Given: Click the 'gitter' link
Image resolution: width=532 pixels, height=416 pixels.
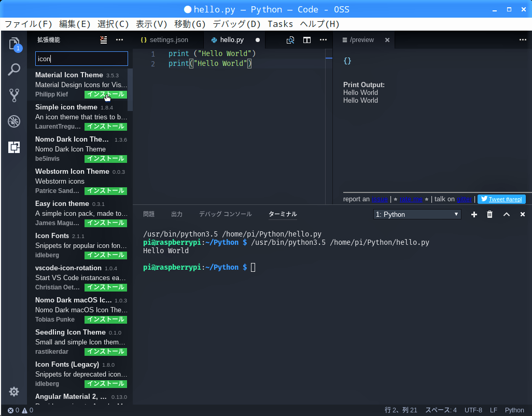Looking at the screenshot, I should 464,199.
